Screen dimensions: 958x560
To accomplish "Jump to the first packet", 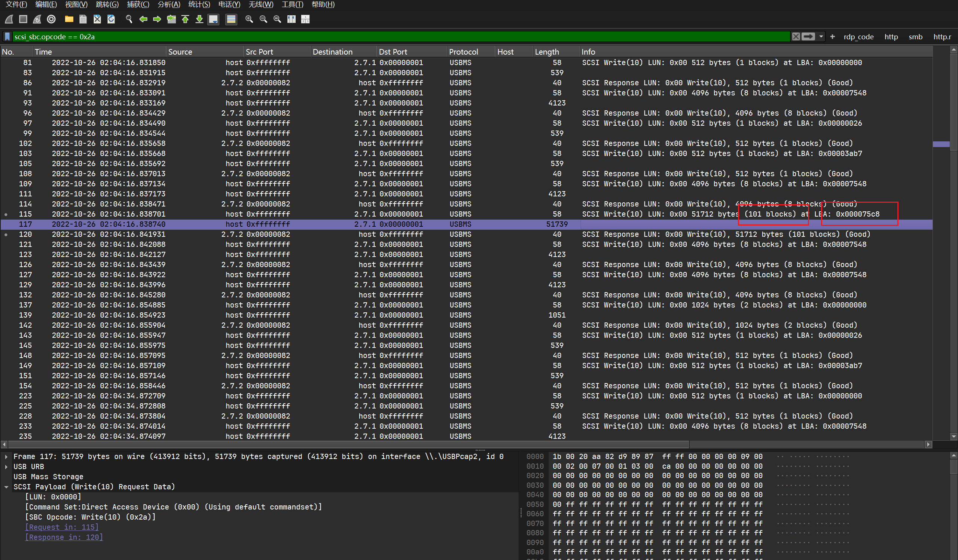I will click(x=185, y=19).
